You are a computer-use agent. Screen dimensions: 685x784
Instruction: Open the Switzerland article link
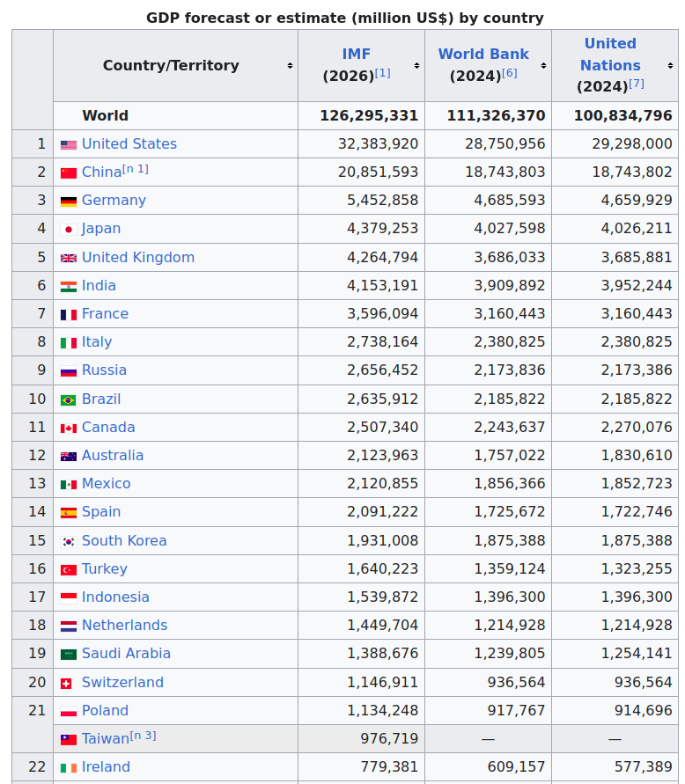(122, 682)
